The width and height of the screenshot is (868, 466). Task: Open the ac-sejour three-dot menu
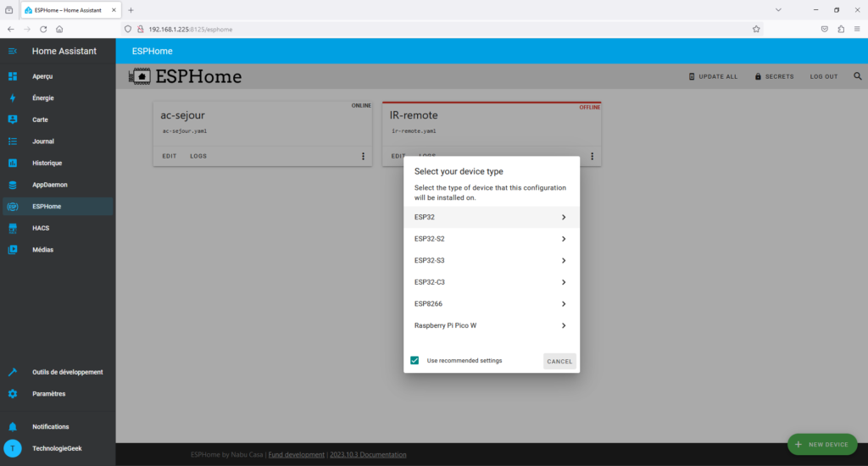[x=363, y=156]
